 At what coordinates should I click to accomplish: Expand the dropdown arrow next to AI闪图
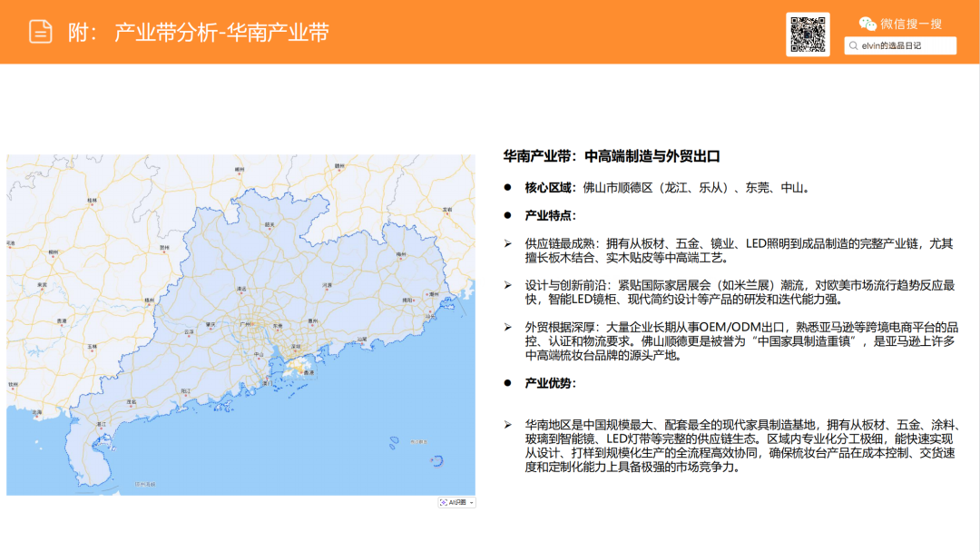pos(471,502)
